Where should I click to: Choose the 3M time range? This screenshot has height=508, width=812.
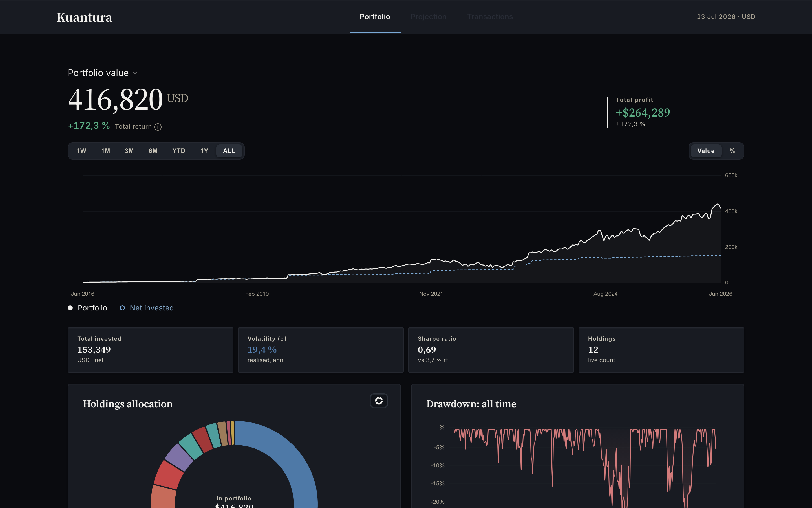coord(129,151)
